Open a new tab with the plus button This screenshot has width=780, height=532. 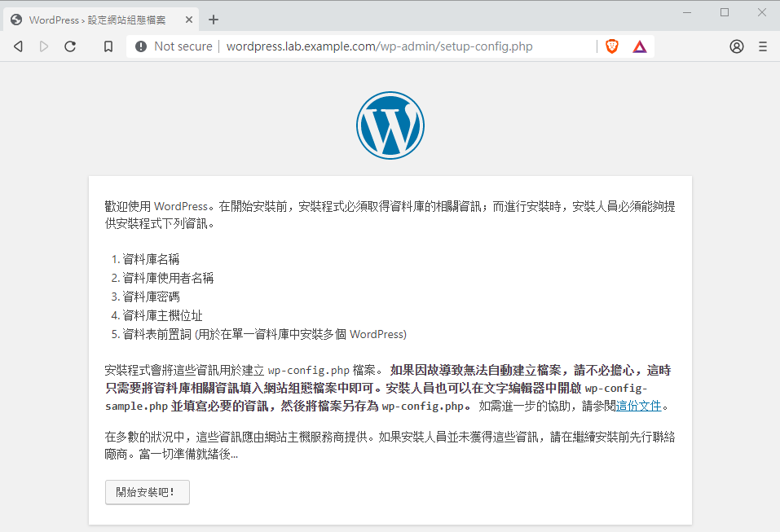pos(214,20)
